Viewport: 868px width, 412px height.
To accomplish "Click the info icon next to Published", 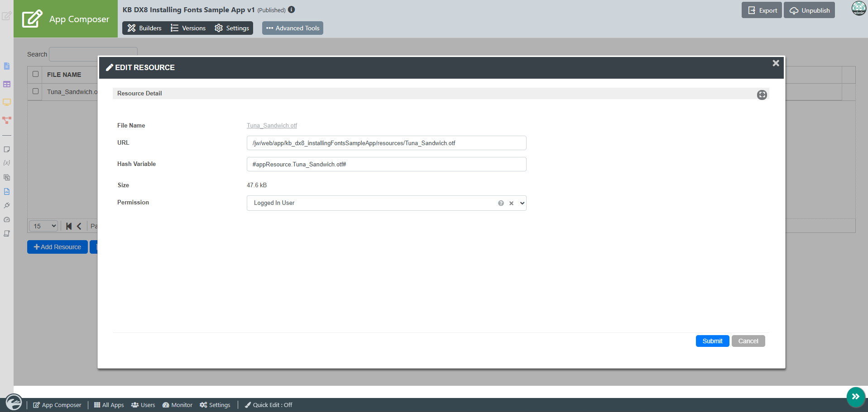I will [x=292, y=9].
